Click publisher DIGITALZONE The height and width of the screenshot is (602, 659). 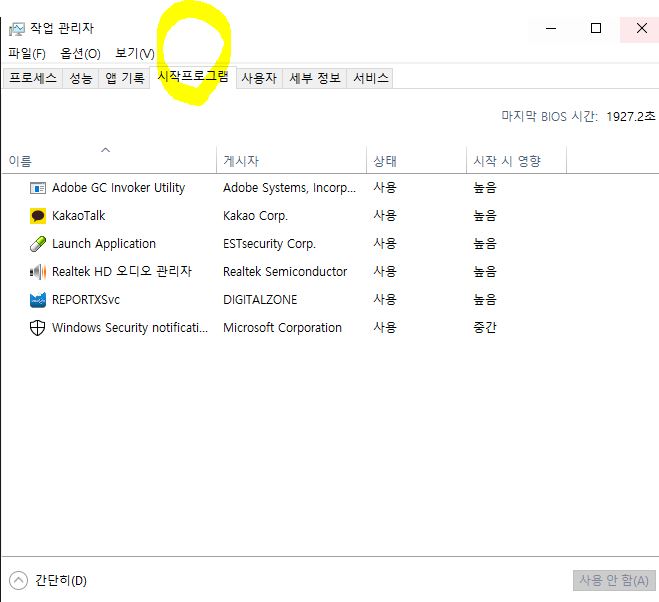[x=260, y=300]
